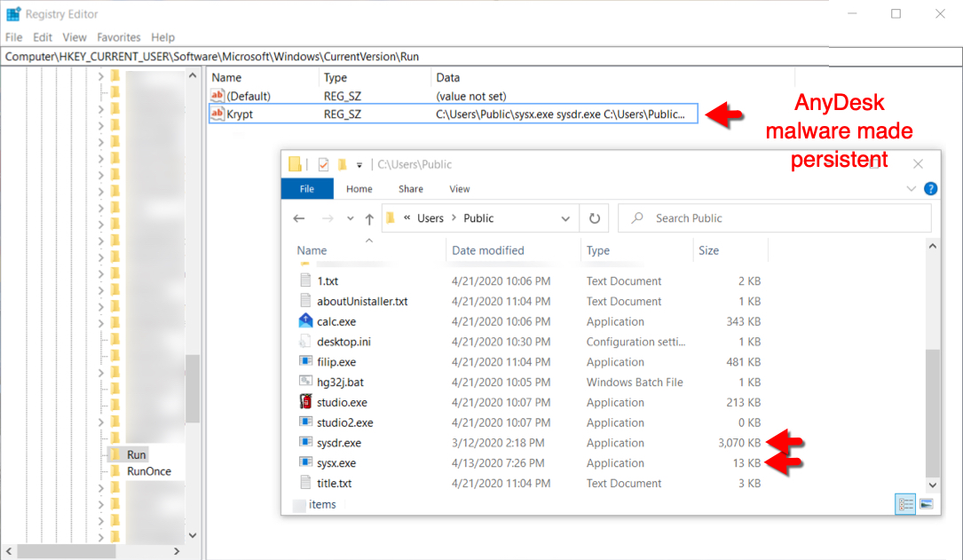Click the new folder quick access icon

pos(342,164)
